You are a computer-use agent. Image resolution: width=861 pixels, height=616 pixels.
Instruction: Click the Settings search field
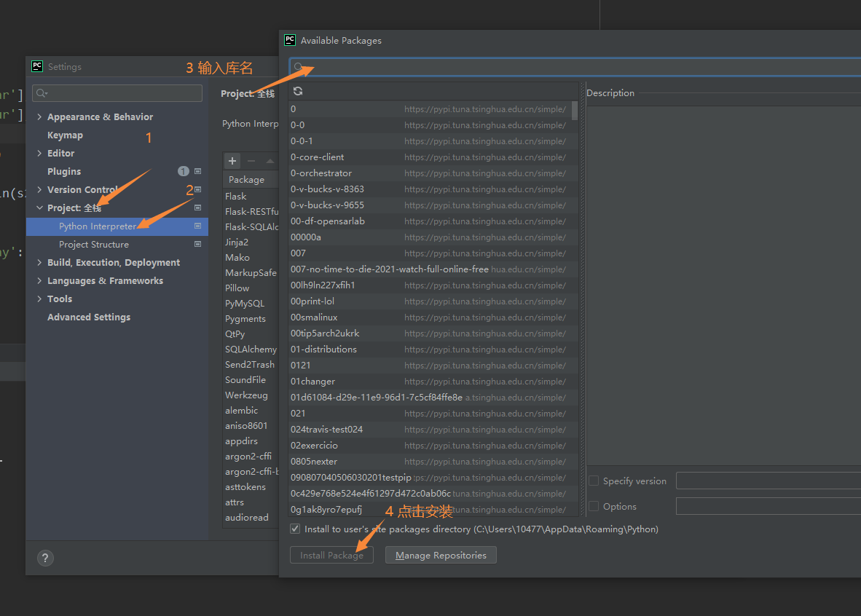point(117,93)
